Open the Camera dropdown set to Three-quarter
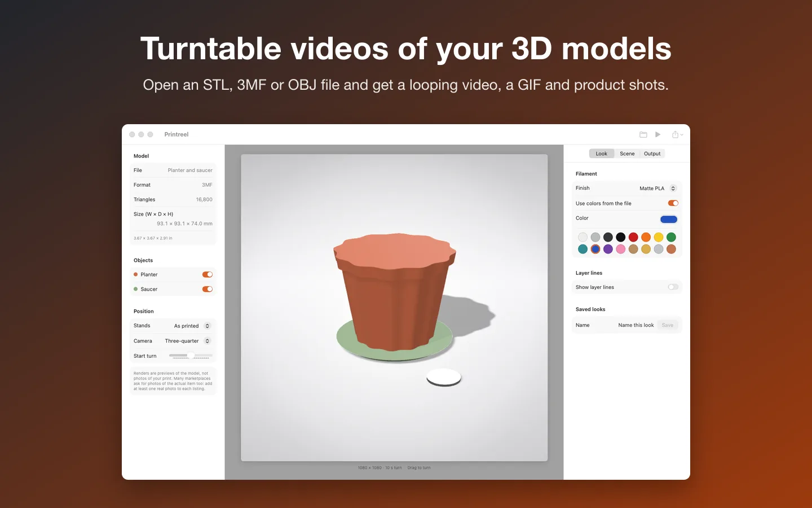The height and width of the screenshot is (508, 812). pyautogui.click(x=188, y=341)
